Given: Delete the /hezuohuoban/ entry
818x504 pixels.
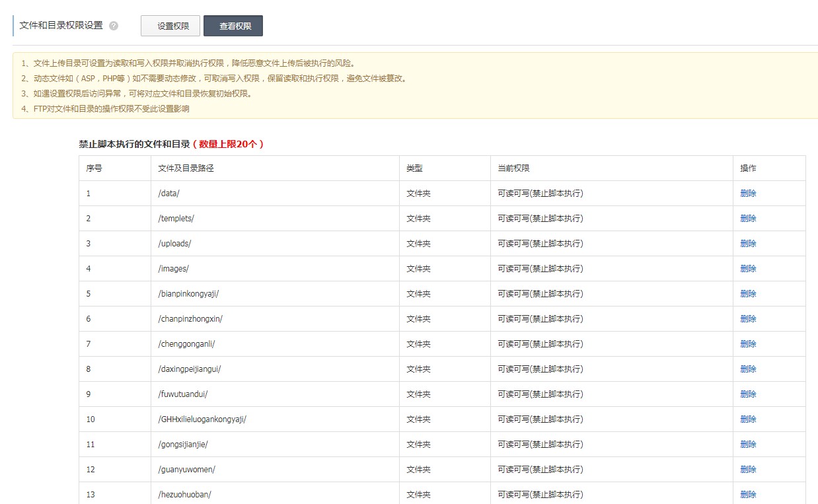Looking at the screenshot, I should point(747,494).
